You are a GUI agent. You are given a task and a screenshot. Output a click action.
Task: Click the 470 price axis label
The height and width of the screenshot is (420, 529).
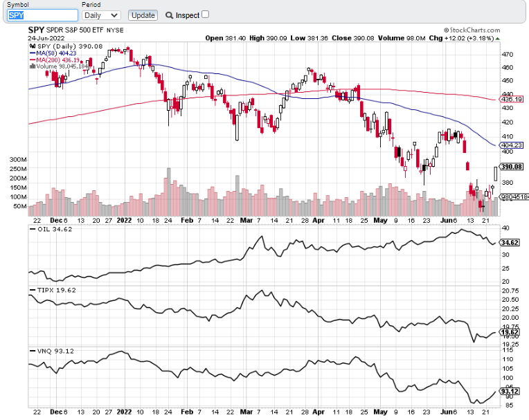click(x=508, y=54)
